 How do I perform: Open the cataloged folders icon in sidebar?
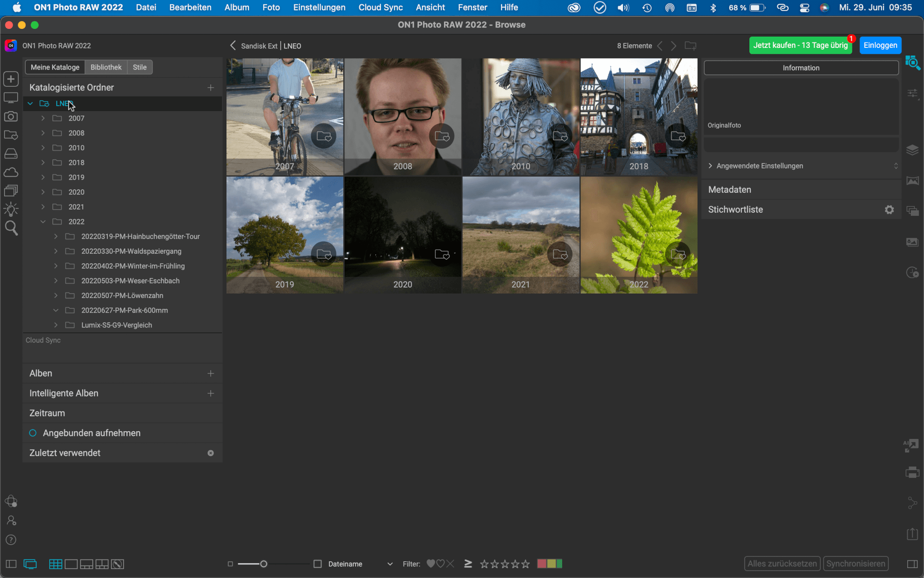[x=11, y=135]
